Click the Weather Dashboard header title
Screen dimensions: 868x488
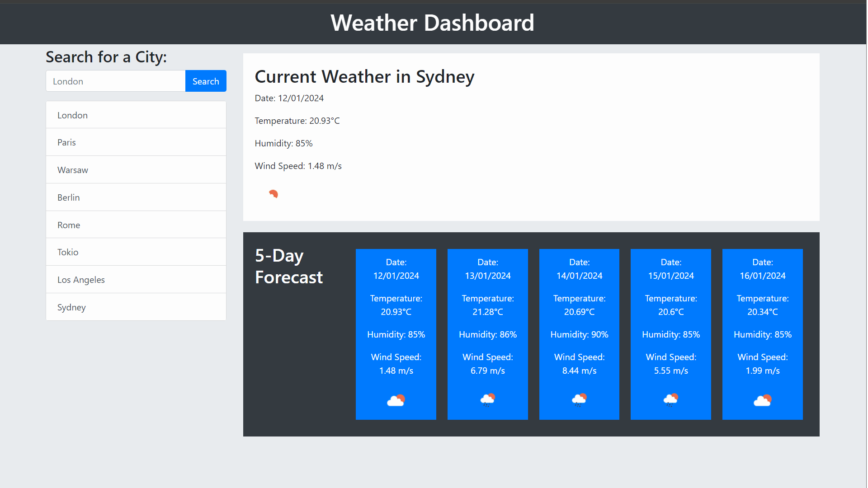tap(432, 23)
